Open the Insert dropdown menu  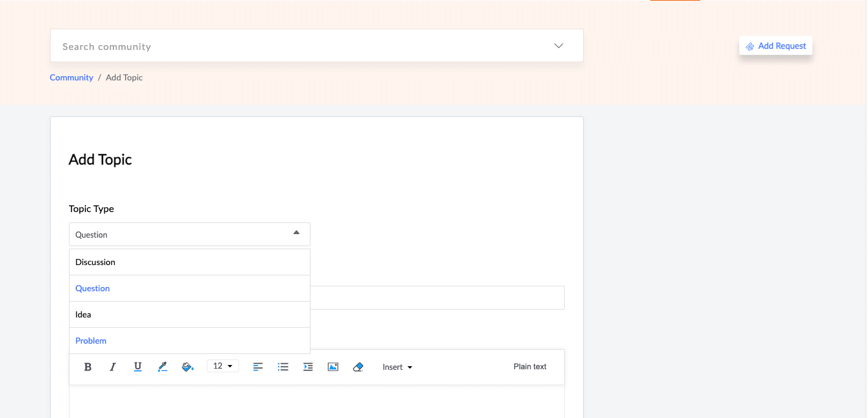pyautogui.click(x=398, y=367)
